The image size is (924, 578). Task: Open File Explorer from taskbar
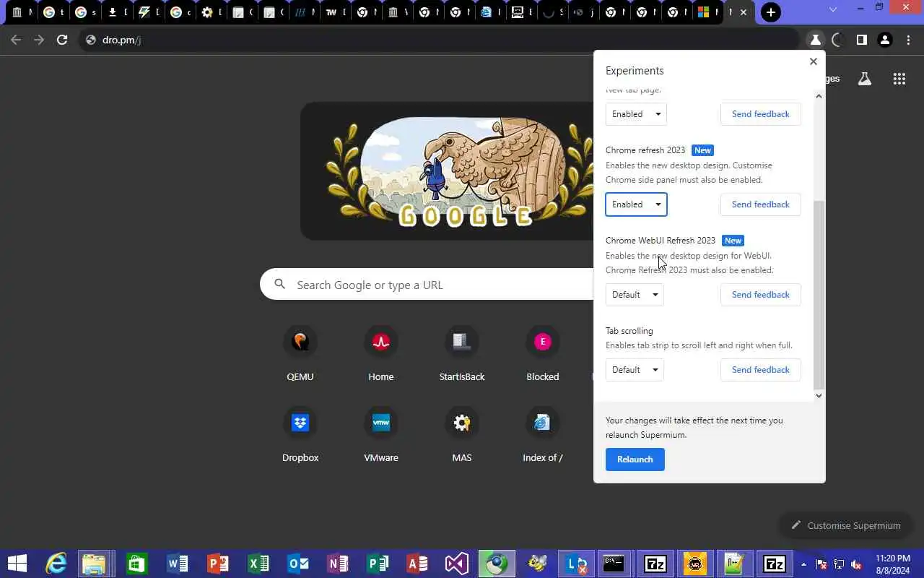pyautogui.click(x=95, y=564)
